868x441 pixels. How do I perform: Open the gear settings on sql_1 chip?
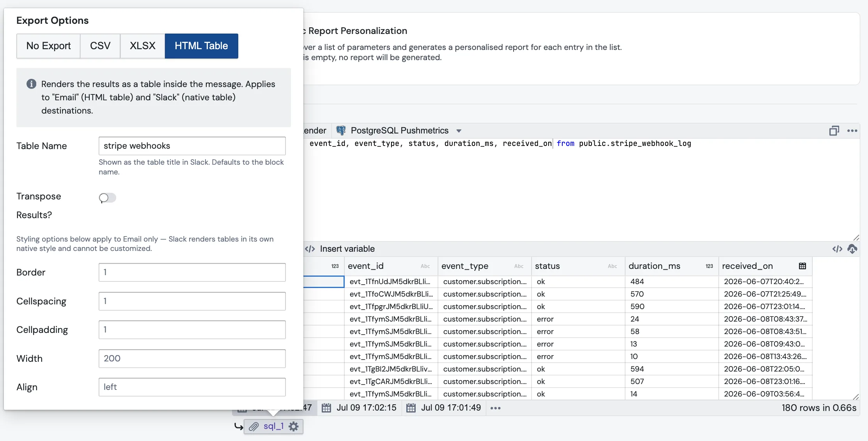tap(294, 427)
